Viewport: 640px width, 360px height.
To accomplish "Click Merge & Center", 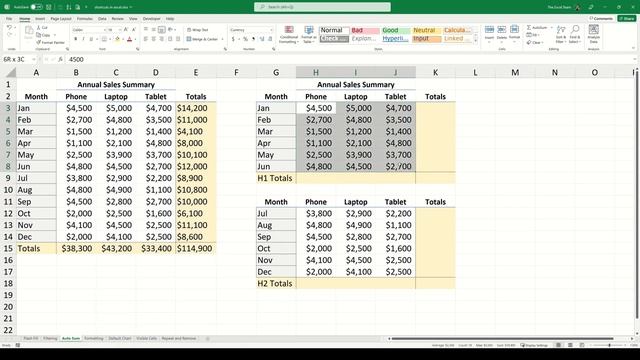I will [202, 39].
